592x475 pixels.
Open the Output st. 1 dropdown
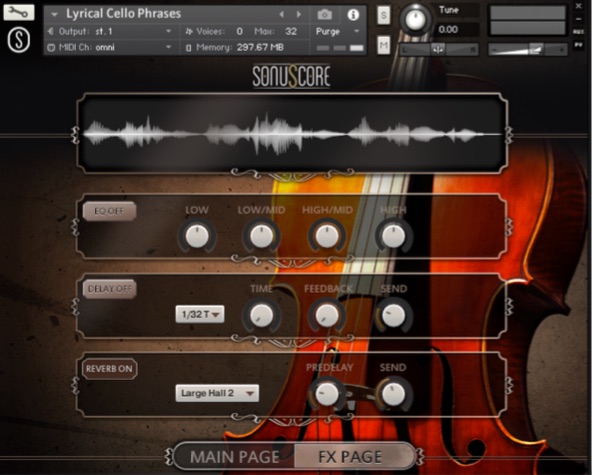[109, 31]
